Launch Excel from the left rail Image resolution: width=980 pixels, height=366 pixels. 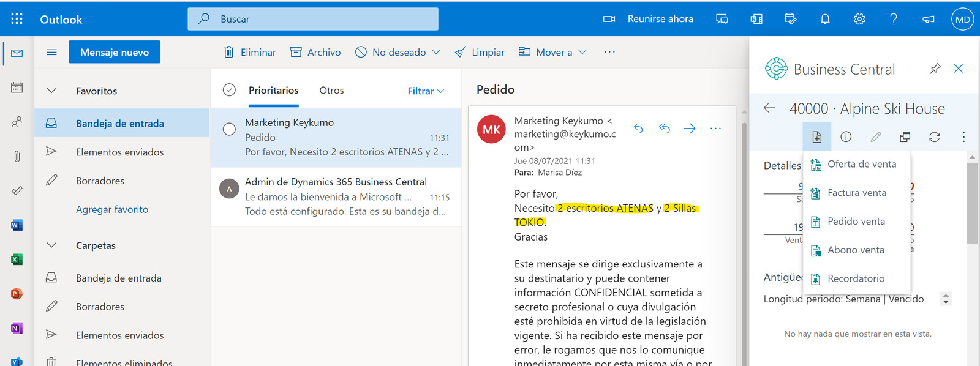pos(17,260)
